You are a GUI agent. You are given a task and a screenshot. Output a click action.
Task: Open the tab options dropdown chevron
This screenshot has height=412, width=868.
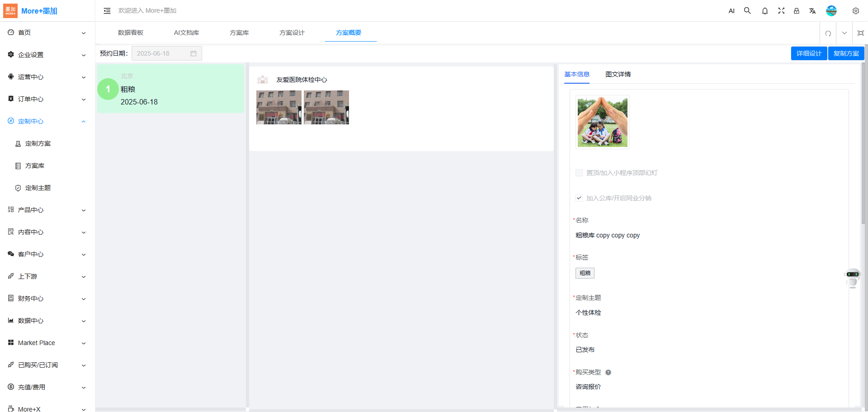tap(844, 33)
